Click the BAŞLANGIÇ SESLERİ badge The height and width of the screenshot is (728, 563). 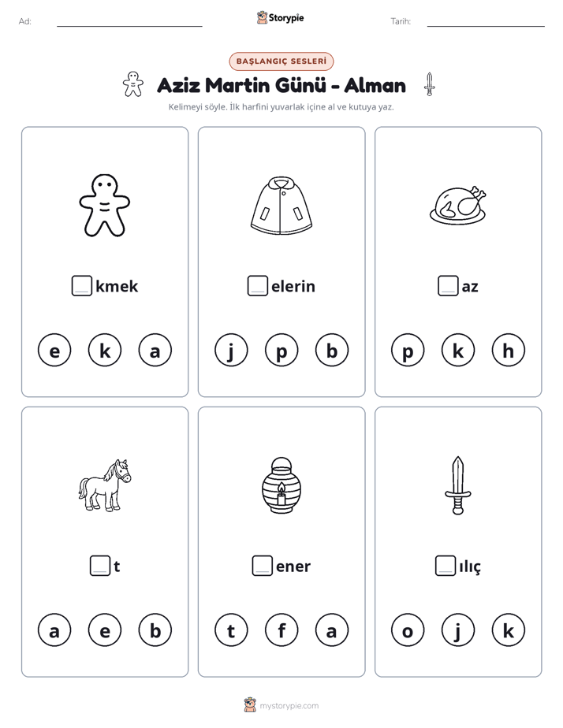[281, 61]
